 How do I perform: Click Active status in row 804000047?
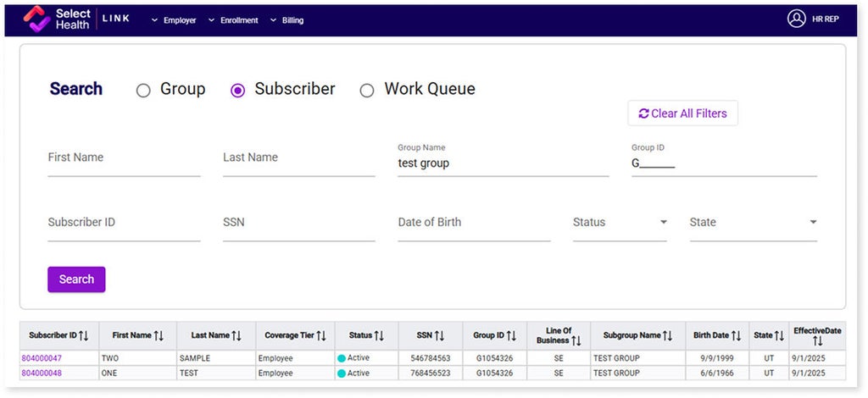[x=353, y=358]
